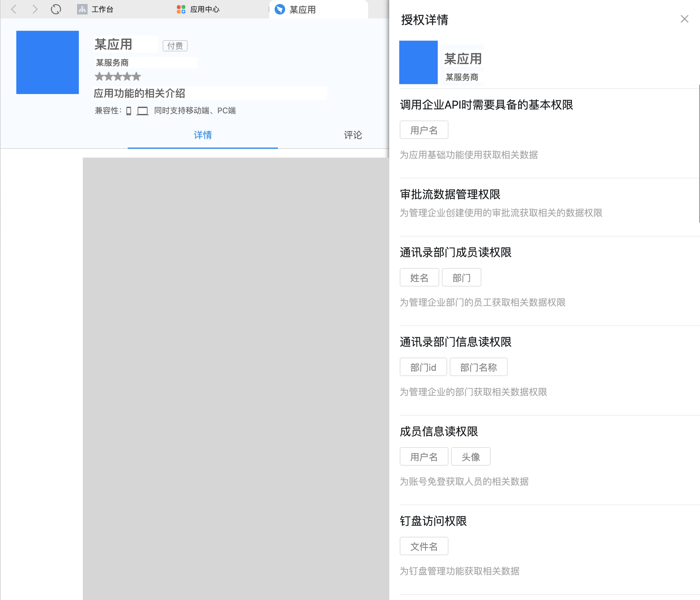
Task: Open the 工作台 tab
Action: pyautogui.click(x=95, y=9)
